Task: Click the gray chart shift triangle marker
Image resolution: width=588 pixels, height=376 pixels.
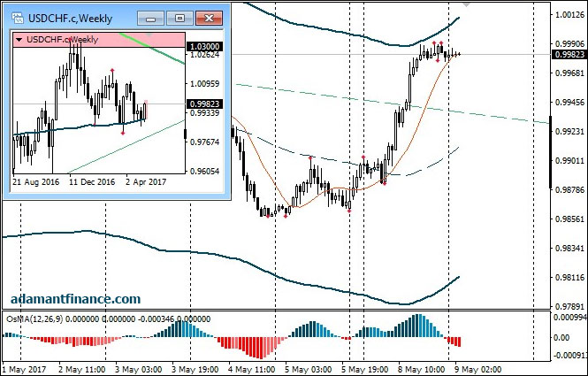Action: tap(466, 4)
